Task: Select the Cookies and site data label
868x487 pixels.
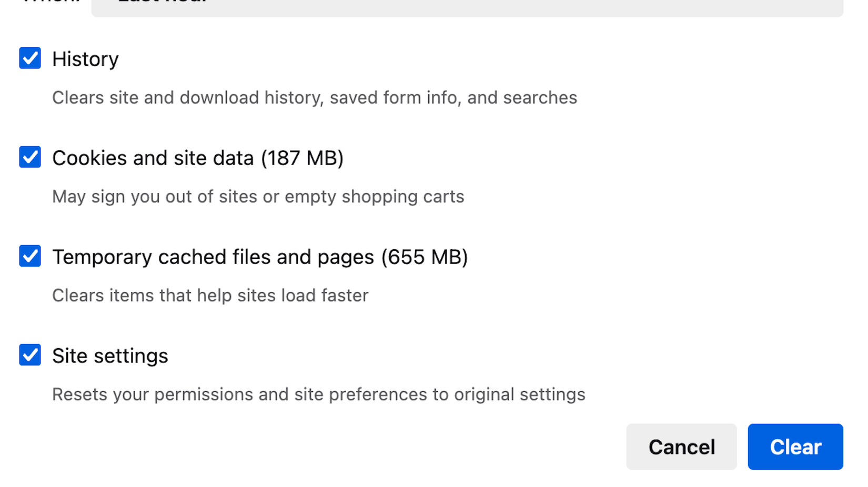Action: [198, 157]
